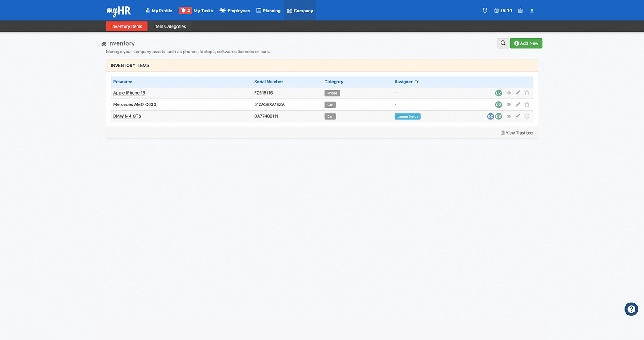Click serial number 51ZA5ERA1EZA
This screenshot has width=644, height=340.
click(269, 104)
